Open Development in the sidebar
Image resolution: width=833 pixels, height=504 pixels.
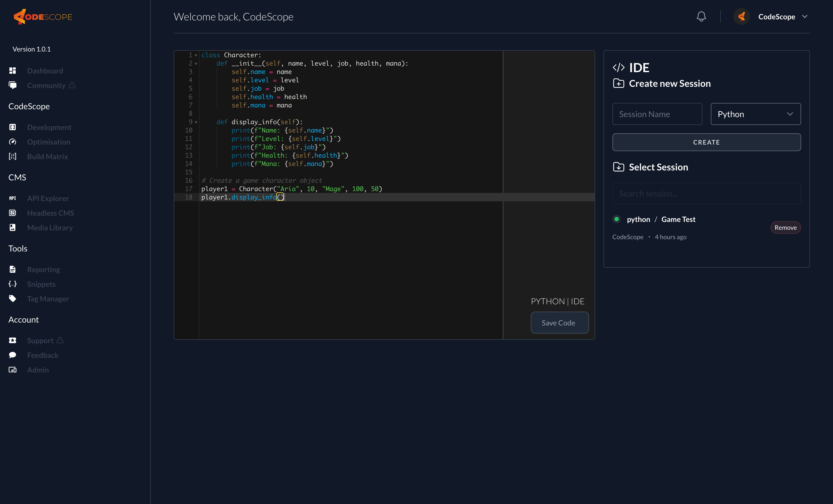coord(49,127)
